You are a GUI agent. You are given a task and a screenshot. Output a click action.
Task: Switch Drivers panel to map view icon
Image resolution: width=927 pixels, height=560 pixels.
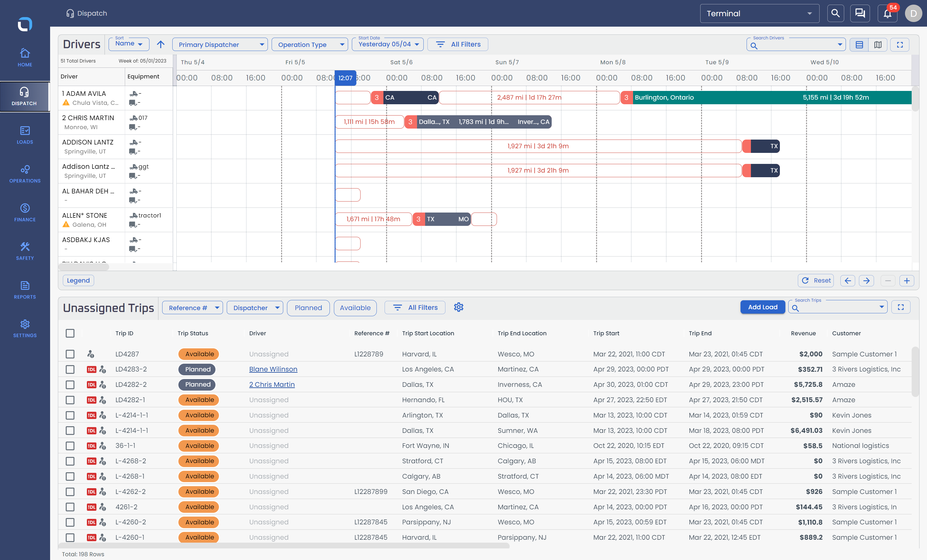[878, 45]
